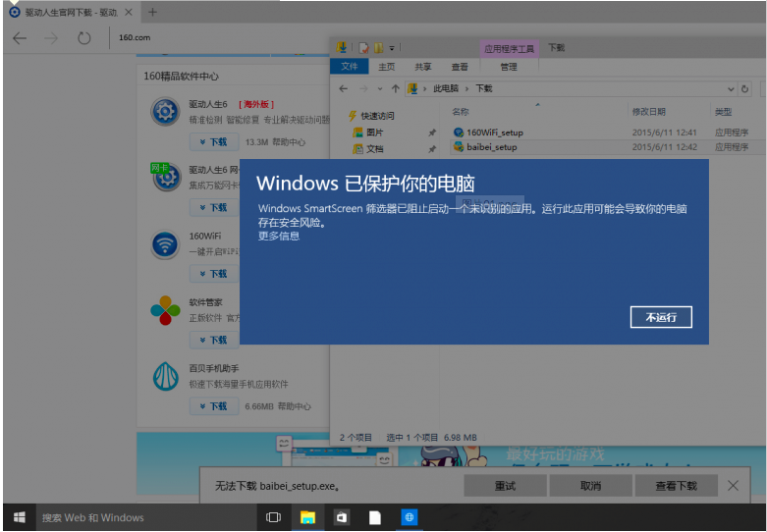Expand the Explorer address bar history dropdown
767x532 pixels.
[x=731, y=89]
